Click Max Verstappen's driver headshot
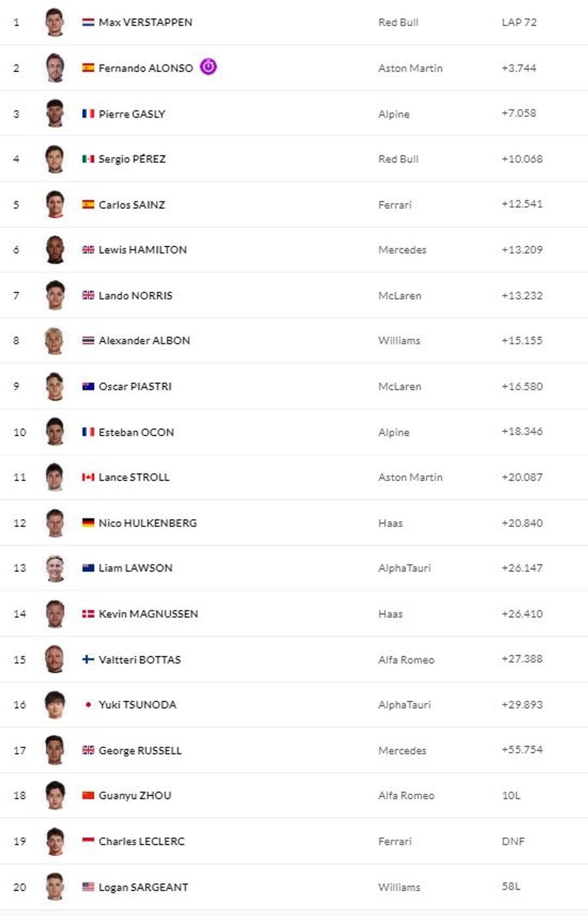Image resolution: width=588 pixels, height=916 pixels. tap(55, 22)
